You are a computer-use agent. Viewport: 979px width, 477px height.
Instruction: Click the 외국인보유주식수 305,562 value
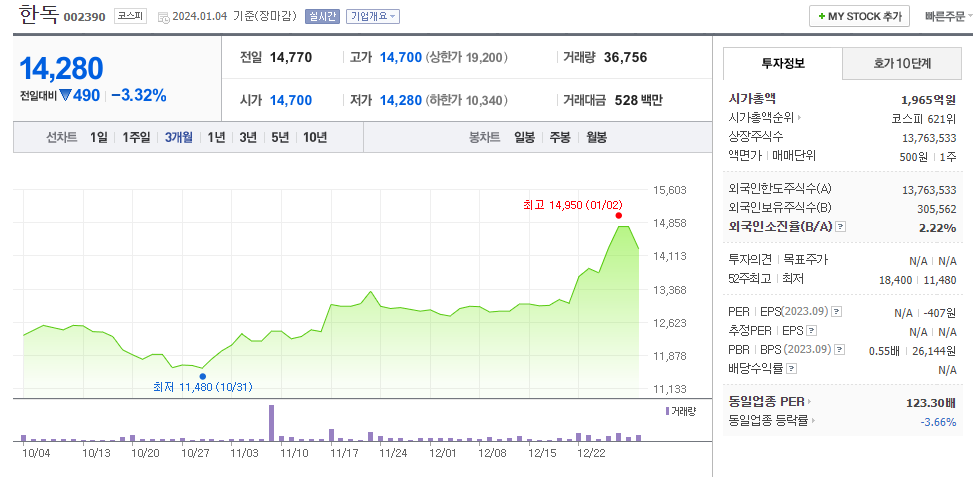tap(937, 209)
